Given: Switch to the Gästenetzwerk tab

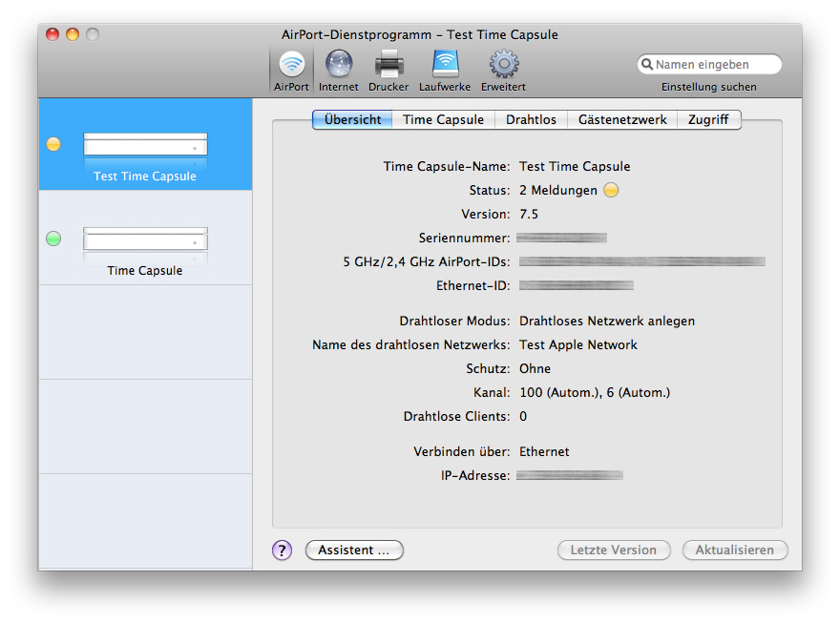Looking at the screenshot, I should click(622, 119).
